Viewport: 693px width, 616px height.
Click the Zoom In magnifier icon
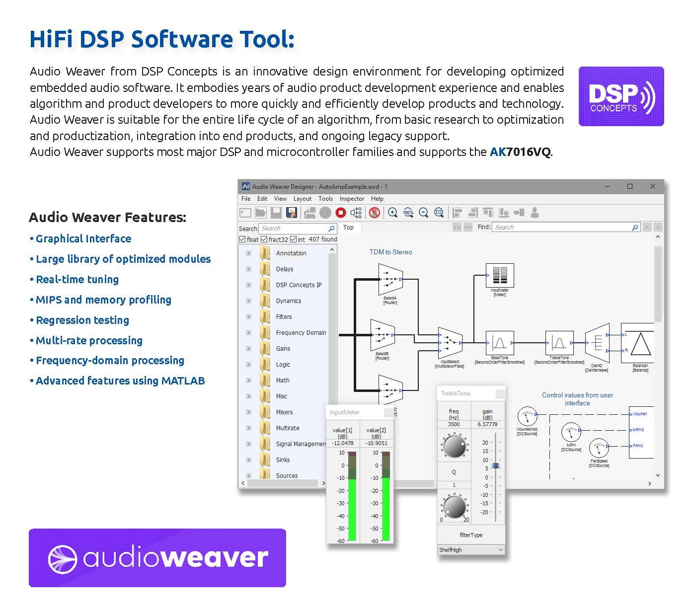pos(392,213)
